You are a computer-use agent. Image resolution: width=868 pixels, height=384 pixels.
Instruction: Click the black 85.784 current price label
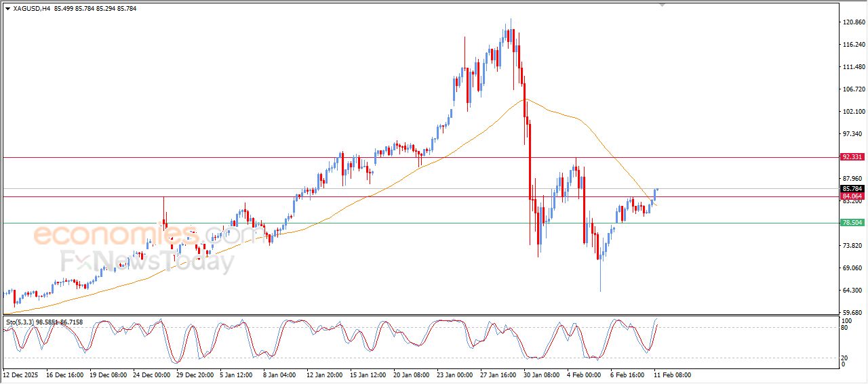pos(852,189)
